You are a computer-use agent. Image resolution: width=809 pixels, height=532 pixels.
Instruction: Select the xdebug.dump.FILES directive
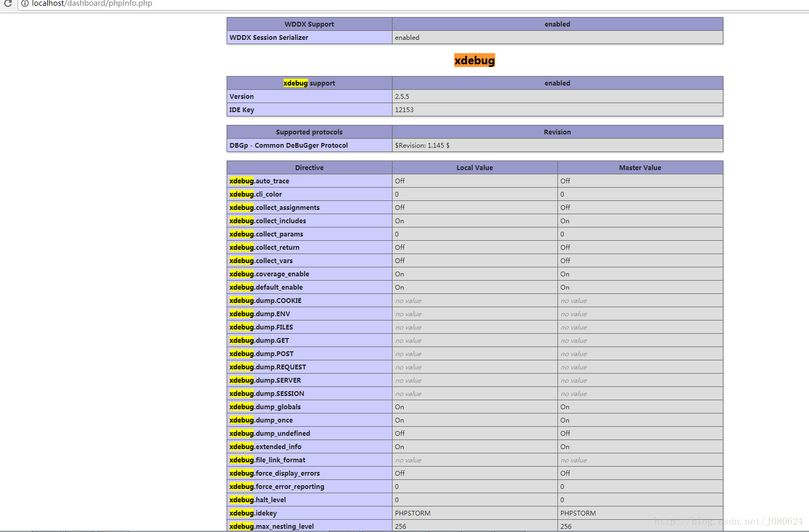click(310, 327)
